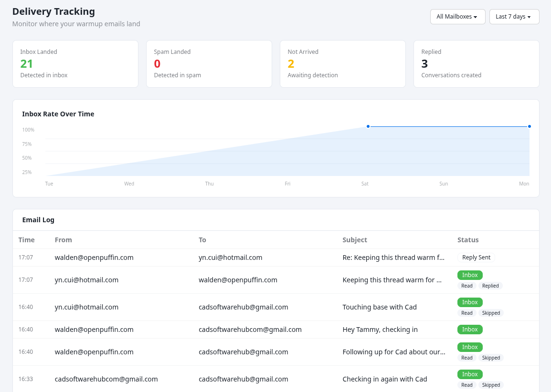Viewport: 551px width, 392px height.
Task: Select the Replied tag on the 17:07 row
Action: [x=490, y=286]
